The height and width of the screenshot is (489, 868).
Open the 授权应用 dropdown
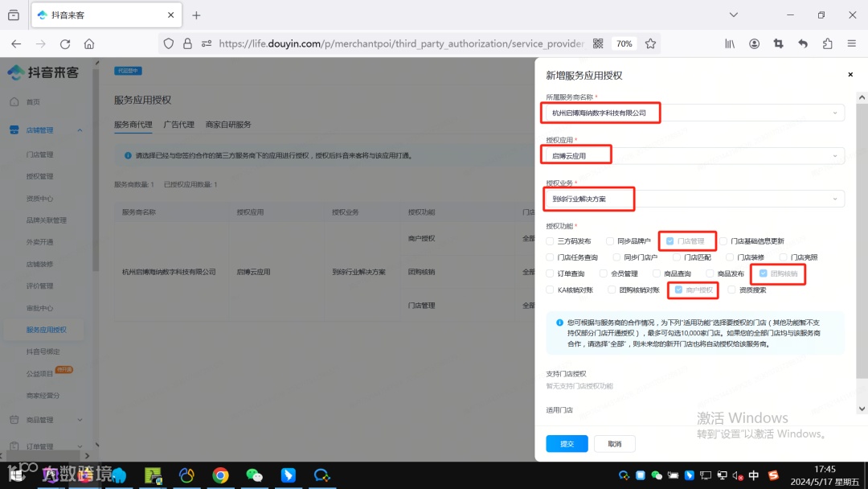pyautogui.click(x=695, y=155)
